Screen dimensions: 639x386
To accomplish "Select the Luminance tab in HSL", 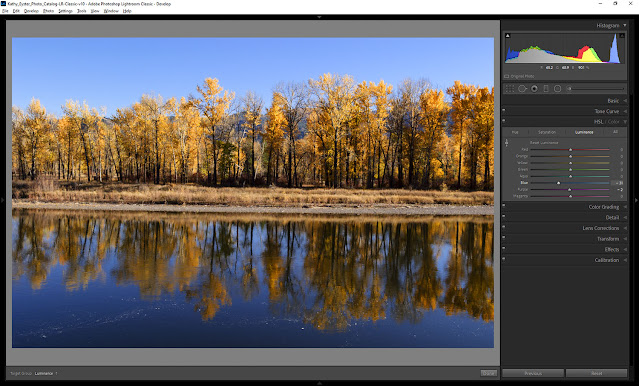I will pyautogui.click(x=584, y=132).
